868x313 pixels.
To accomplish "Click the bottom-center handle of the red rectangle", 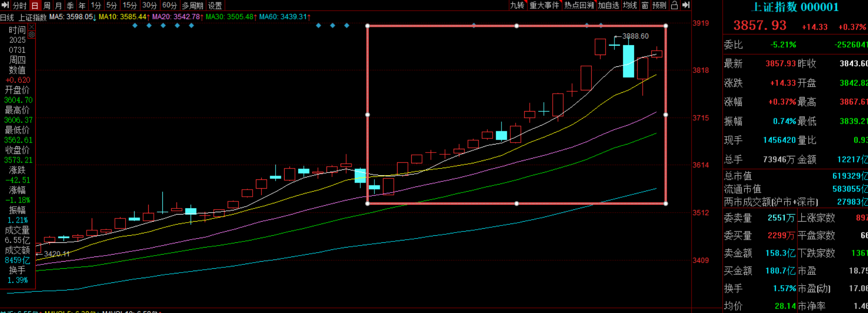I will pyautogui.click(x=517, y=204).
